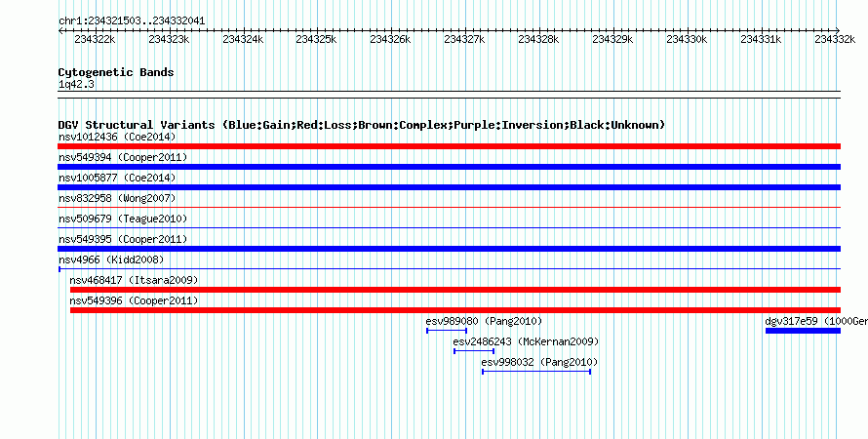
Task: Open the nsv4966 (Kidd2008) label
Action: point(111,259)
